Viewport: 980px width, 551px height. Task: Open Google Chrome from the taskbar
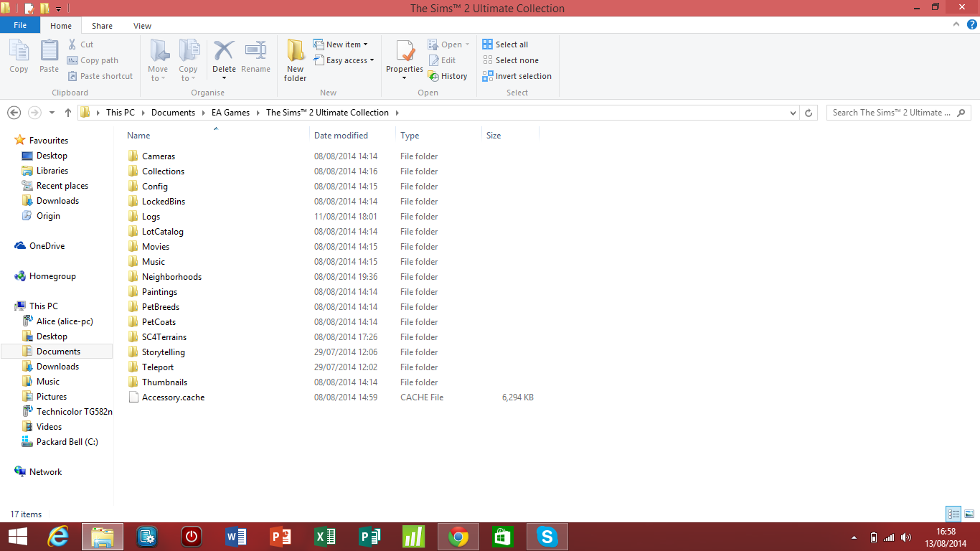tap(458, 537)
